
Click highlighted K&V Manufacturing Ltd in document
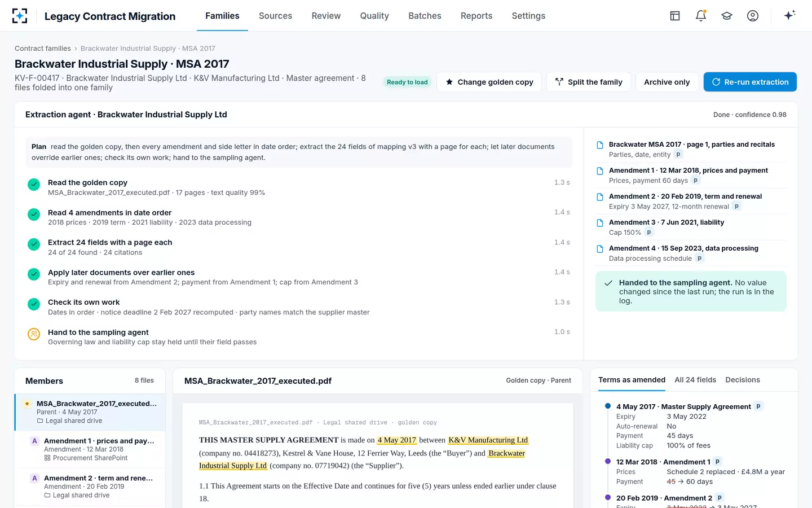pyautogui.click(x=488, y=440)
